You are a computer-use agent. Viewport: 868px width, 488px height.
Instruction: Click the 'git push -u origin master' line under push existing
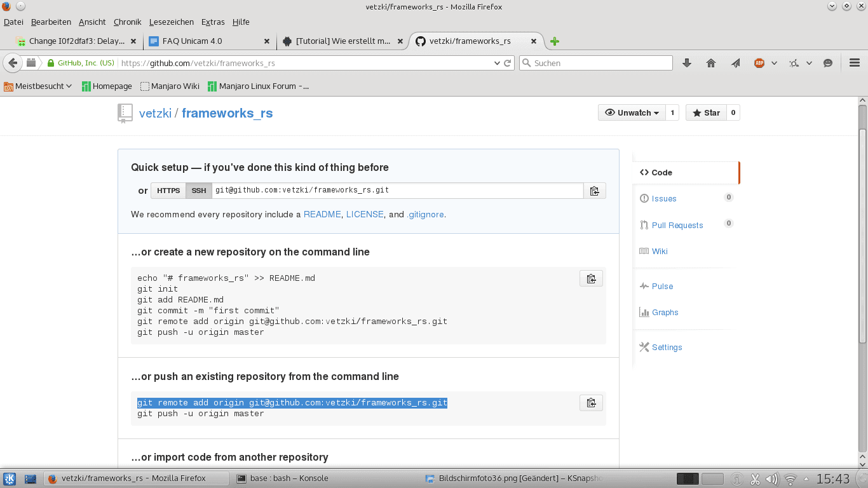coord(201,414)
